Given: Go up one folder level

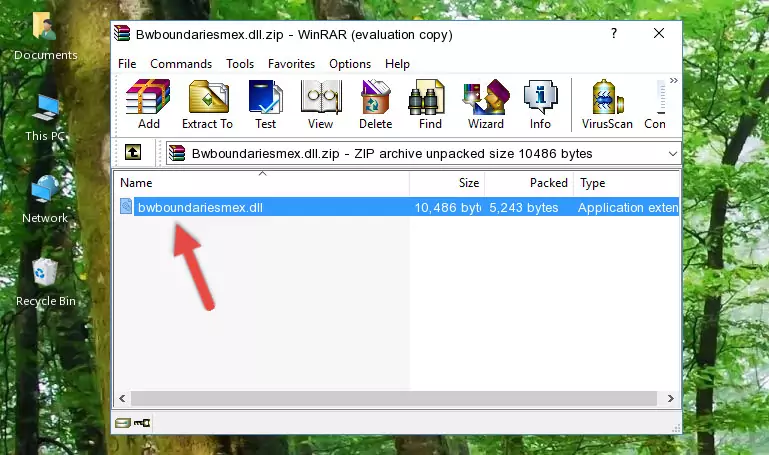Looking at the screenshot, I should click(133, 152).
